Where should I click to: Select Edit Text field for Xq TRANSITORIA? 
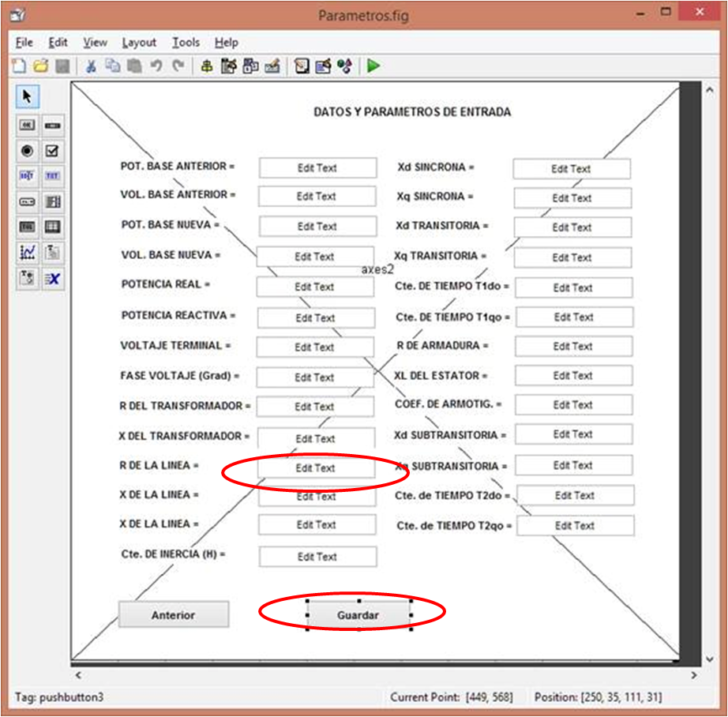click(x=572, y=257)
